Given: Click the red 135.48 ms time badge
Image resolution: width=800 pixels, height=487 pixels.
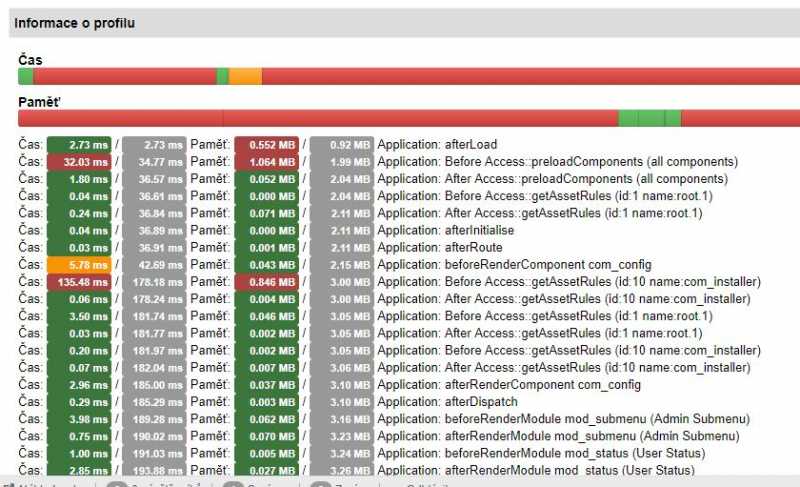Looking at the screenshot, I should 79,282.
